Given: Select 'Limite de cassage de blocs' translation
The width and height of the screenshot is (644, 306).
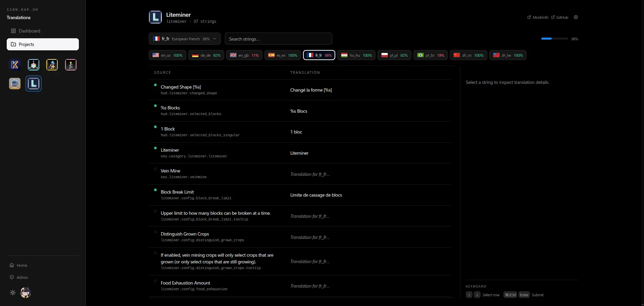Looking at the screenshot, I should pos(316,195).
